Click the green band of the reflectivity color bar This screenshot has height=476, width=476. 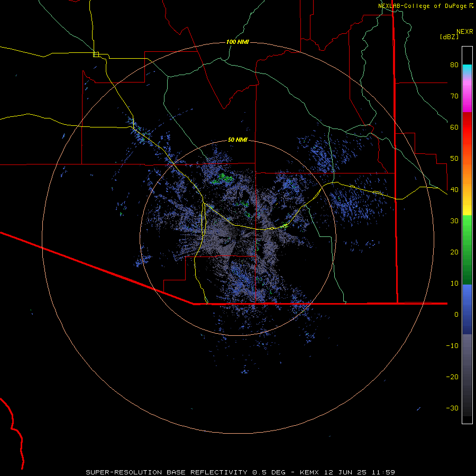[x=467, y=250]
